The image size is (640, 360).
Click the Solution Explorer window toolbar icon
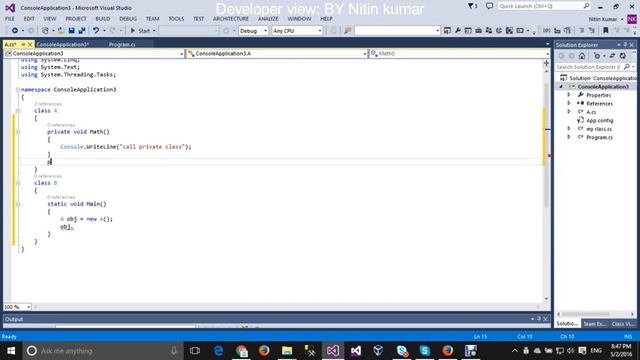(x=447, y=31)
